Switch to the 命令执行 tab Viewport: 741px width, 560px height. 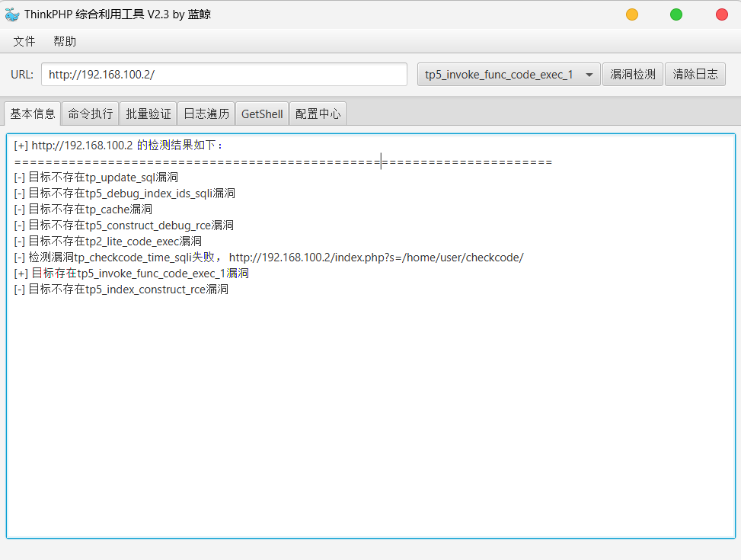tap(91, 114)
